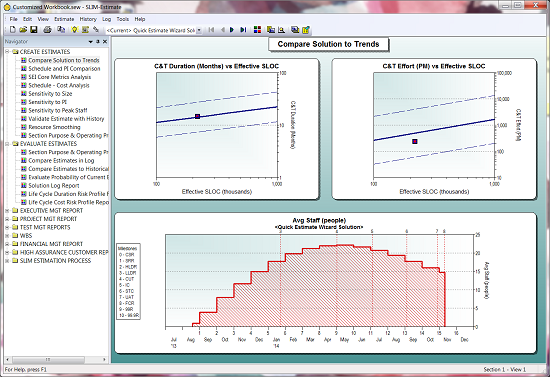550x377 pixels.
Task: Click the chart-with-magnifier toolbar icon
Action: tap(281, 30)
